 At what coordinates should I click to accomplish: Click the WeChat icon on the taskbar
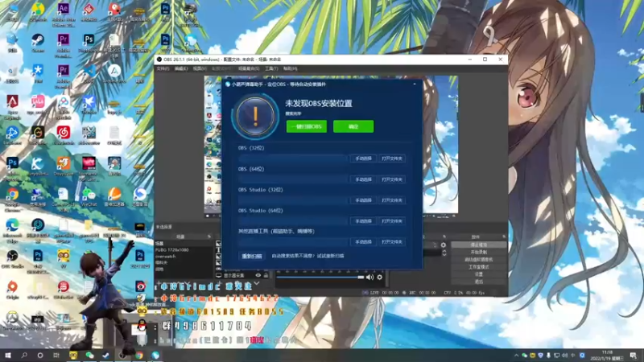(89, 356)
